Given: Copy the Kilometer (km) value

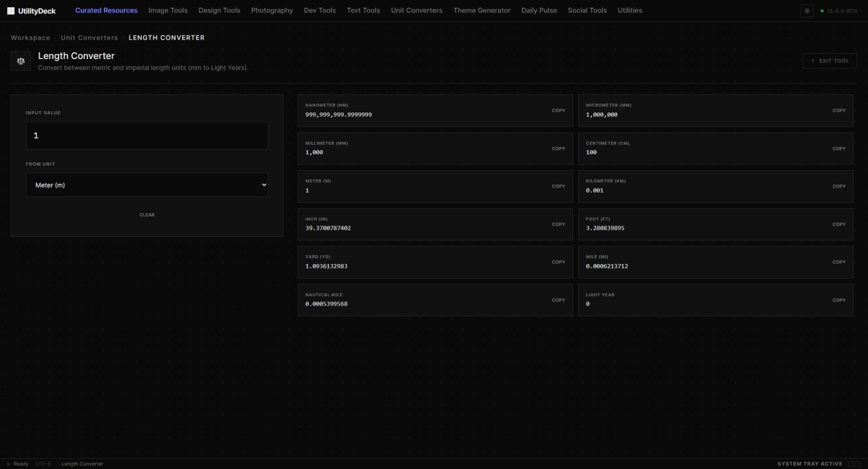Looking at the screenshot, I should pos(839,186).
